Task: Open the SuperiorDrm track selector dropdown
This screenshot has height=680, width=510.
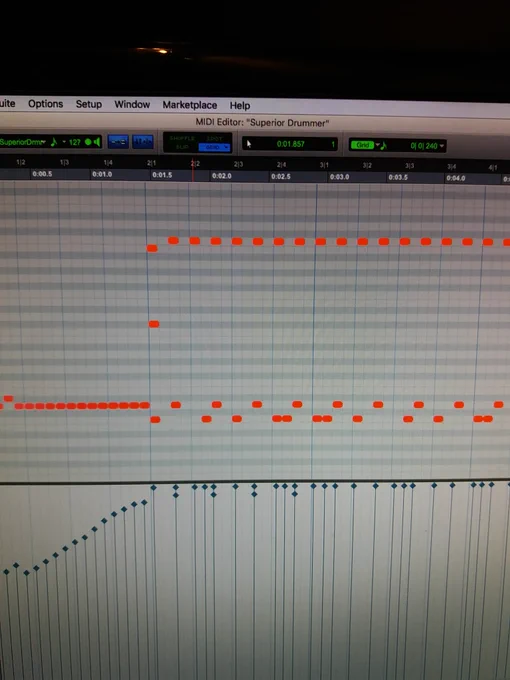Action: pyautogui.click(x=43, y=142)
